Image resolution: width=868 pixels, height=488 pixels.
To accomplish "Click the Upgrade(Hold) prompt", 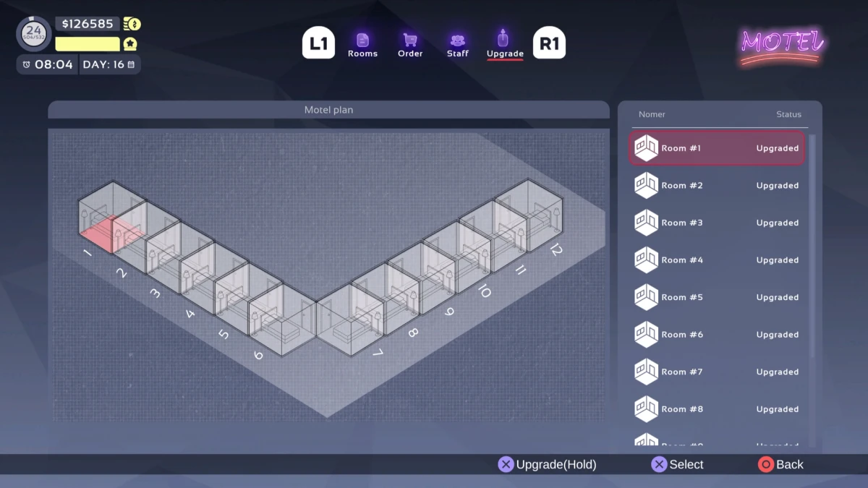I will [x=548, y=464].
